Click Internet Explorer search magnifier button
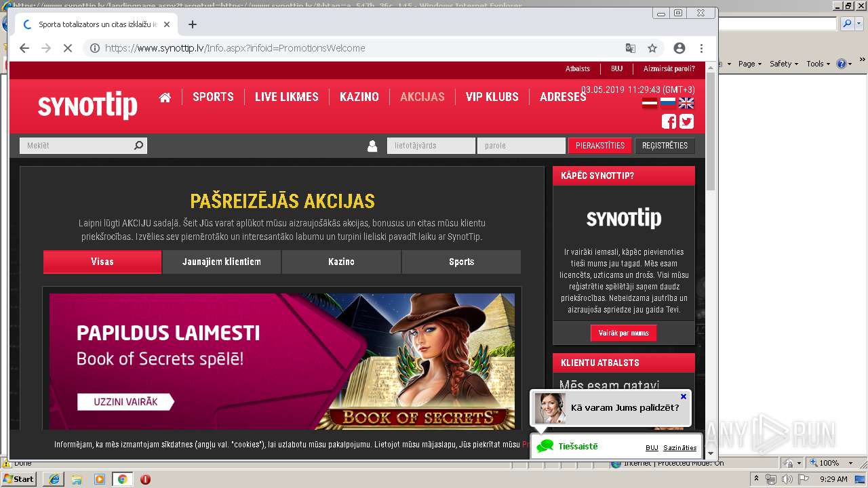 (x=848, y=23)
